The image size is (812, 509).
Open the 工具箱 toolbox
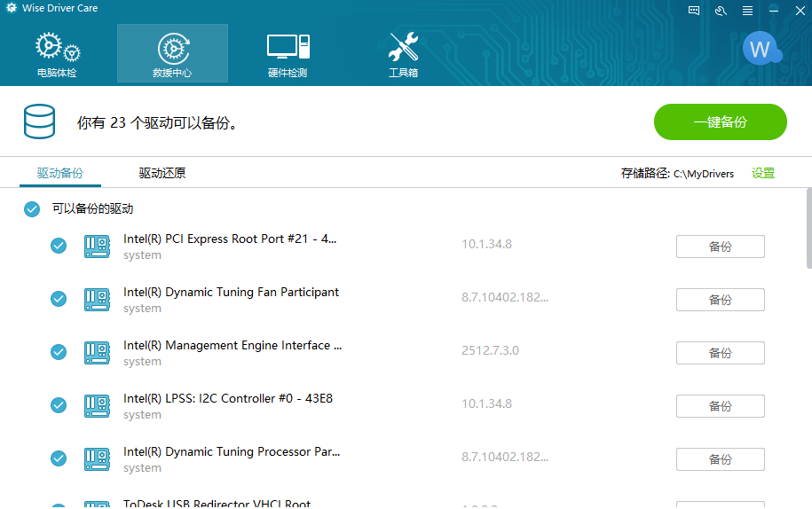[x=403, y=54]
